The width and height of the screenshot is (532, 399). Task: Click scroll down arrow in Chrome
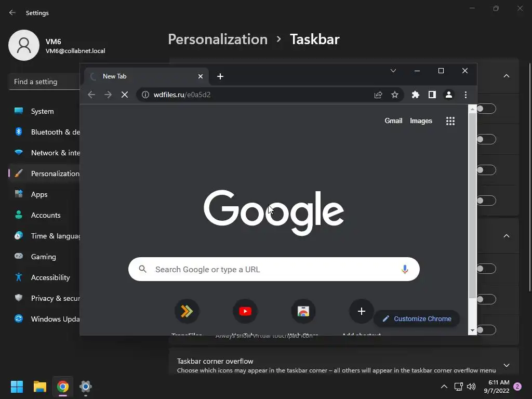click(x=472, y=330)
